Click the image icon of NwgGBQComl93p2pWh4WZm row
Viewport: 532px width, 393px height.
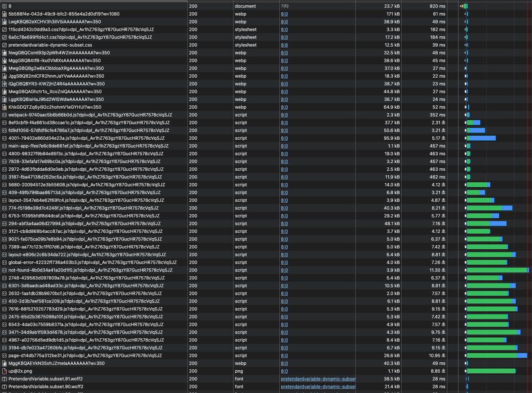pyautogui.click(x=4, y=53)
